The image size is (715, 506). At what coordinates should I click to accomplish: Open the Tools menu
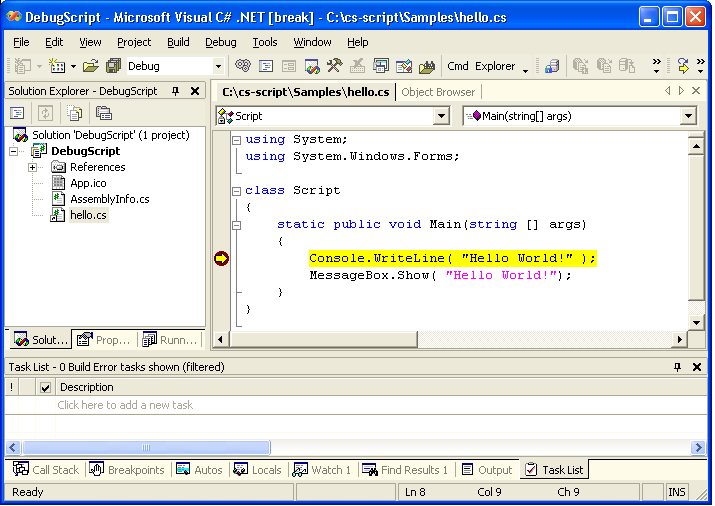coord(264,42)
